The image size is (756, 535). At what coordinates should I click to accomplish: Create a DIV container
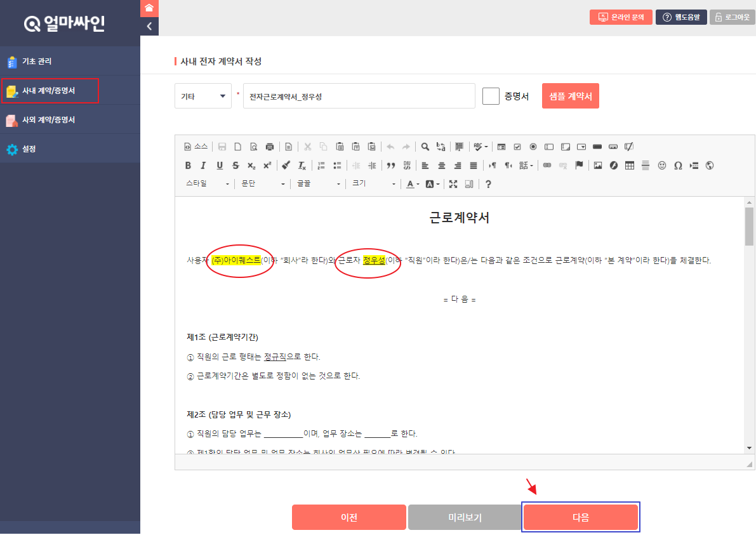(407, 165)
